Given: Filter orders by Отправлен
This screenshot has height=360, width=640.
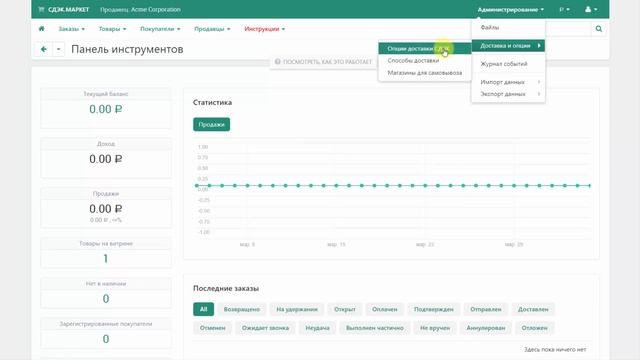Looking at the screenshot, I should 486,309.
